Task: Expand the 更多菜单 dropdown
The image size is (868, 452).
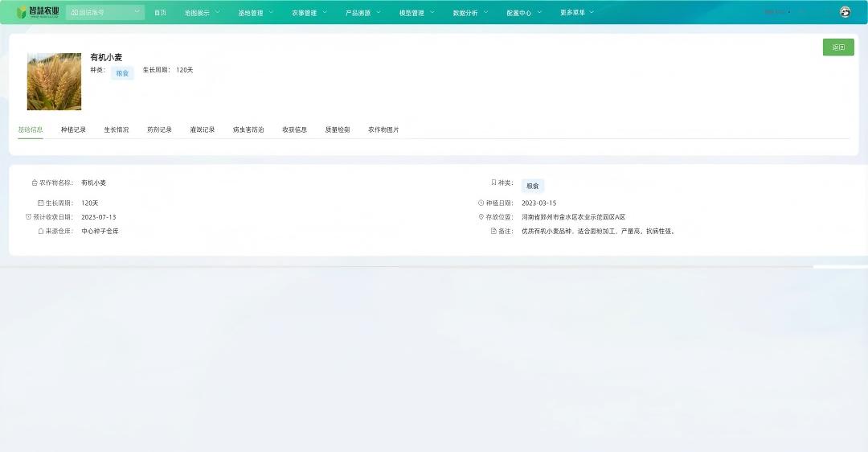Action: pyautogui.click(x=576, y=13)
